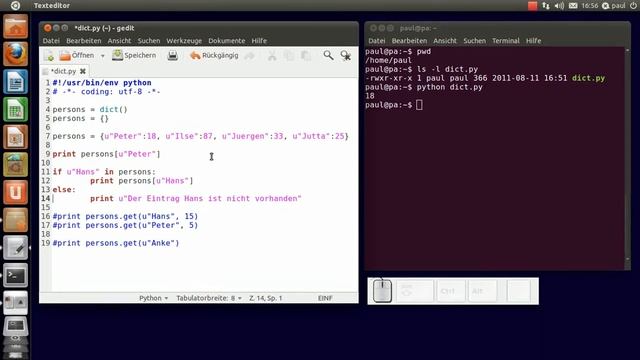
Task: Open terminal Bearbeiten menu
Action: click(x=409, y=41)
